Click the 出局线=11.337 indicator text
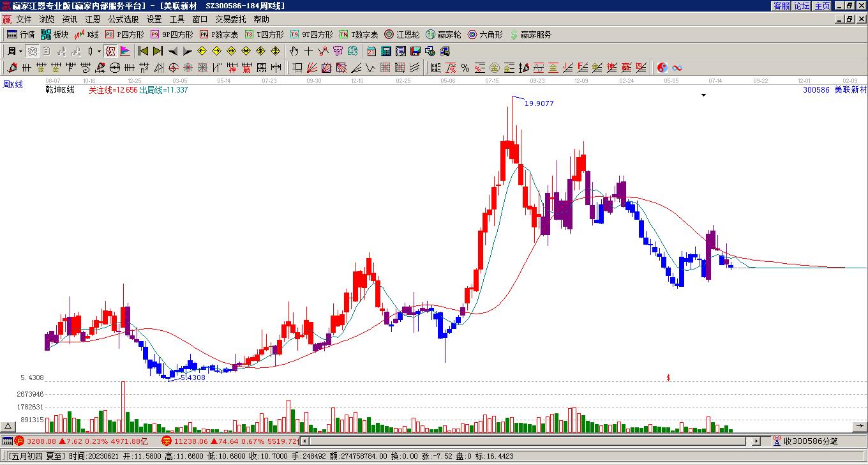 point(164,90)
